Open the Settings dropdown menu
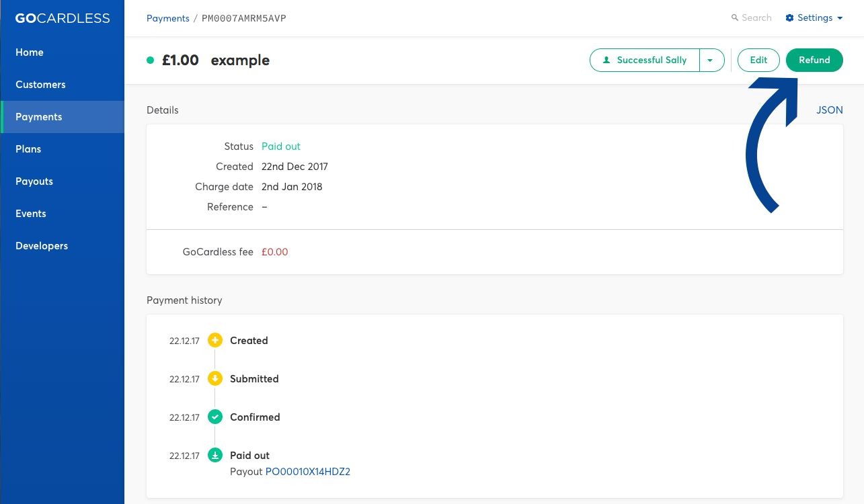The width and height of the screenshot is (864, 504). (814, 18)
